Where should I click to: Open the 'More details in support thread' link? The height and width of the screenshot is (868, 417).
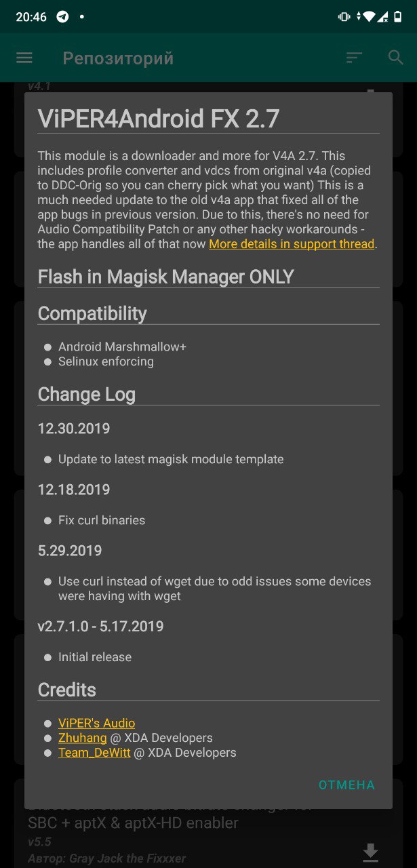click(292, 243)
